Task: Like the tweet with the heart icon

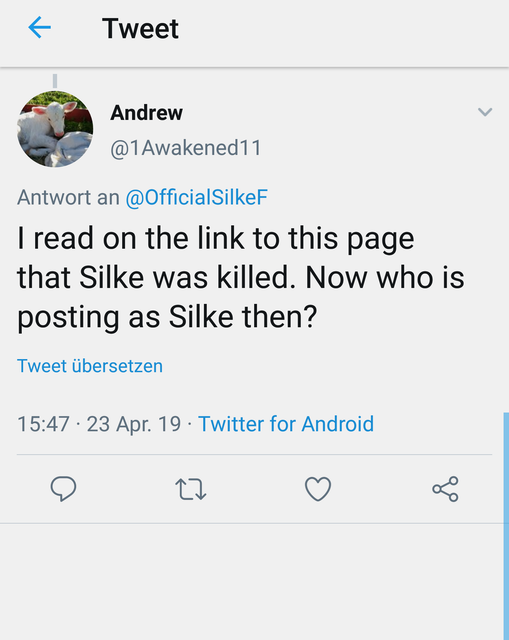Action: 318,489
